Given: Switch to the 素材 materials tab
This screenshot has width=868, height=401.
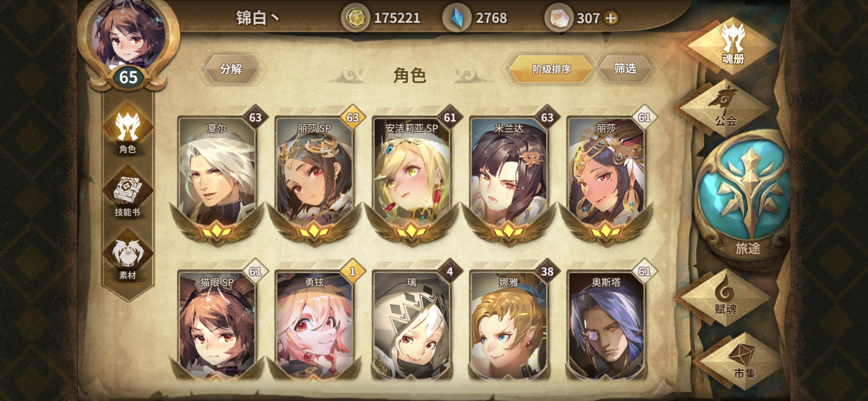Looking at the screenshot, I should click(x=128, y=256).
